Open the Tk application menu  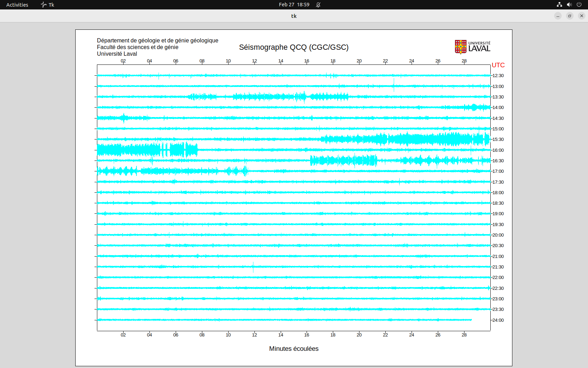coord(51,5)
